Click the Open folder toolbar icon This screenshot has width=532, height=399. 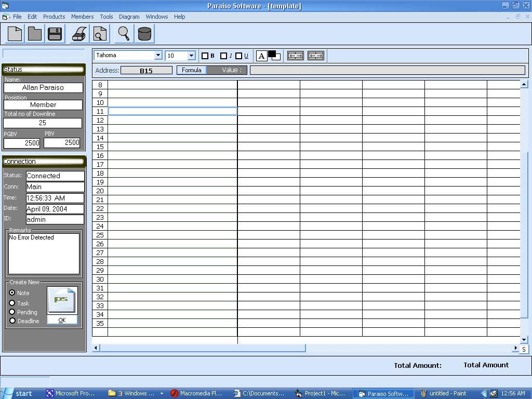(35, 34)
